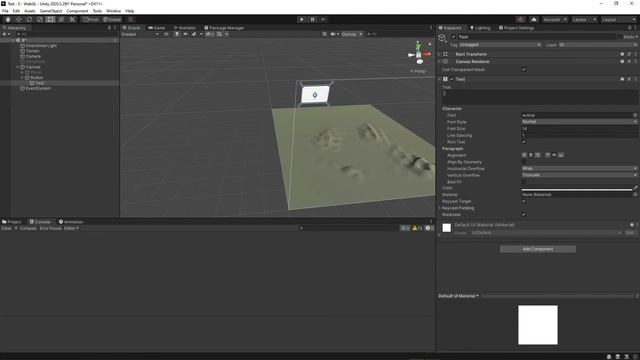Toggle Pivot handle position button
The height and width of the screenshot is (360, 640).
tap(91, 19)
